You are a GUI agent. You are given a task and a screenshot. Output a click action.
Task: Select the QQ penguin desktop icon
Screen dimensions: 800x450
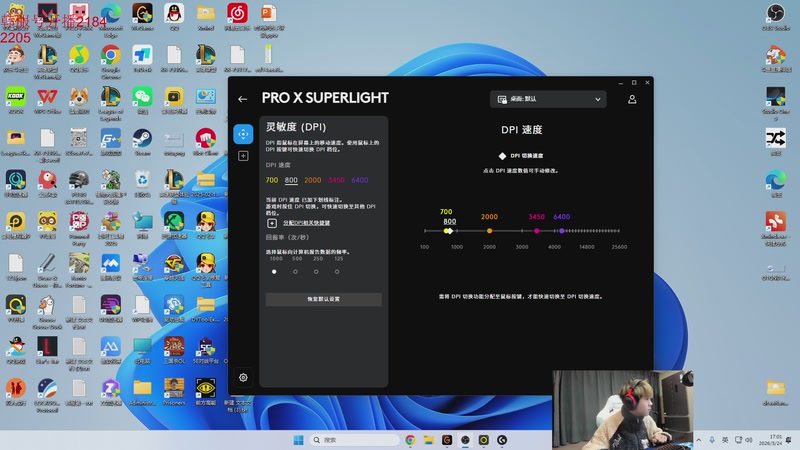[174, 17]
